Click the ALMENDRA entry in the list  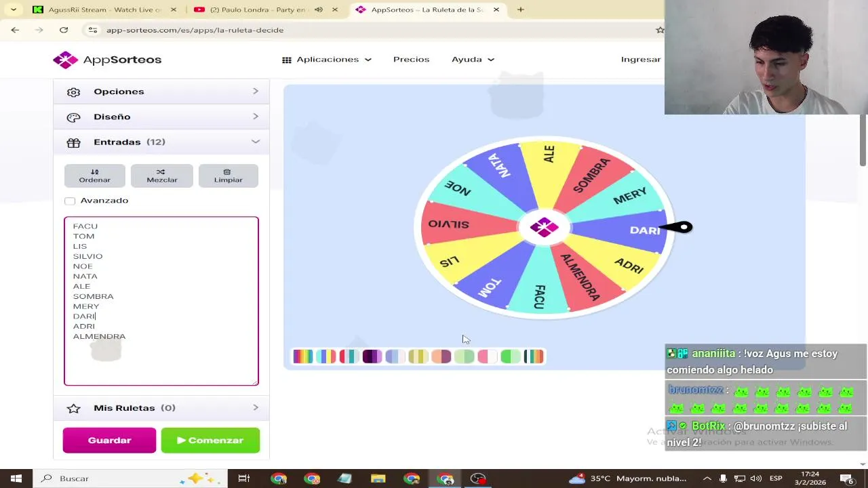point(99,336)
